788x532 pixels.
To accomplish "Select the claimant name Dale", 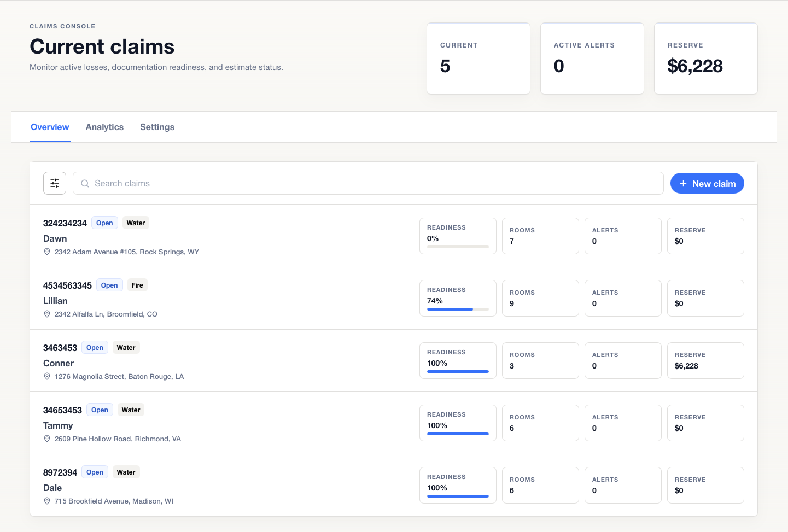I will pyautogui.click(x=52, y=488).
